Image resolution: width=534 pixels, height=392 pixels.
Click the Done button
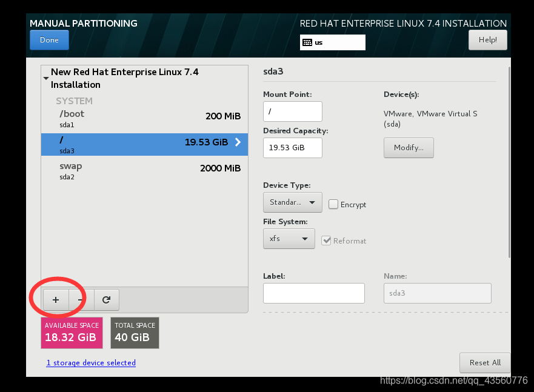pos(49,40)
